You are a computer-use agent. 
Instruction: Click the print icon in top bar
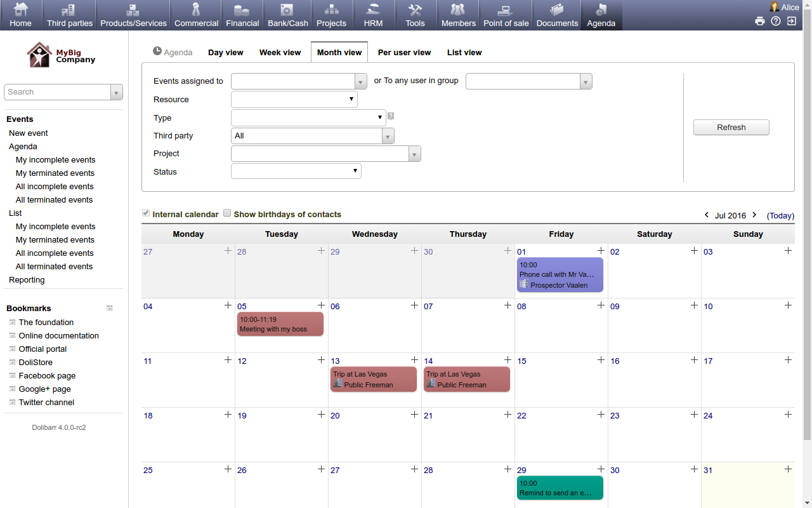point(759,21)
